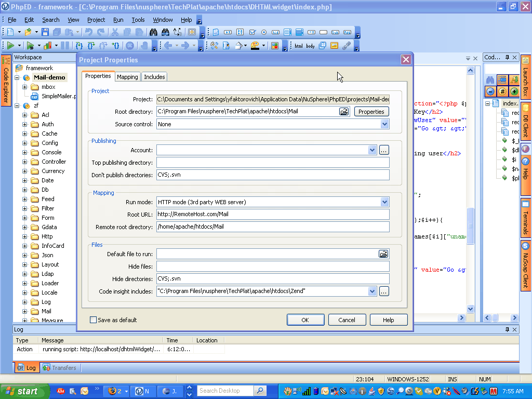This screenshot has width=532, height=399.
Task: Switch to the Mapping tab
Action: coord(127,77)
